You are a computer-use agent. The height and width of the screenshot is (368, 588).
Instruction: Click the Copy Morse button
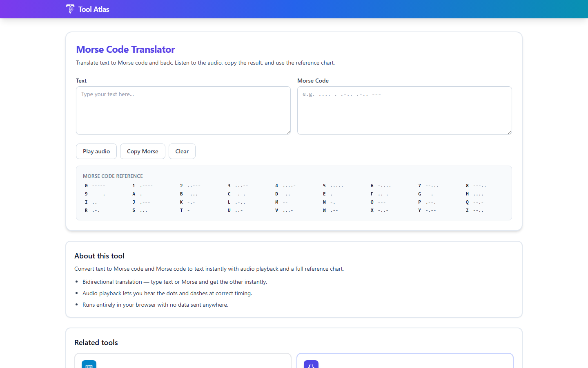(x=143, y=151)
